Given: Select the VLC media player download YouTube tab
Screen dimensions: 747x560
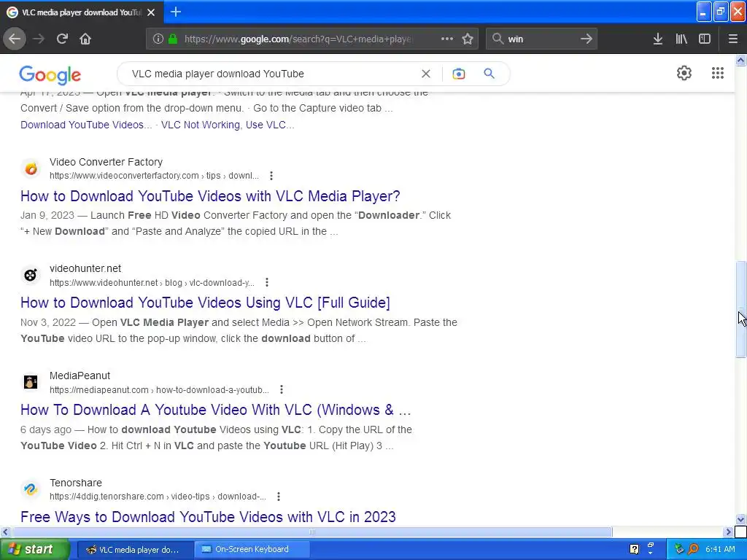Looking at the screenshot, I should coord(82,12).
